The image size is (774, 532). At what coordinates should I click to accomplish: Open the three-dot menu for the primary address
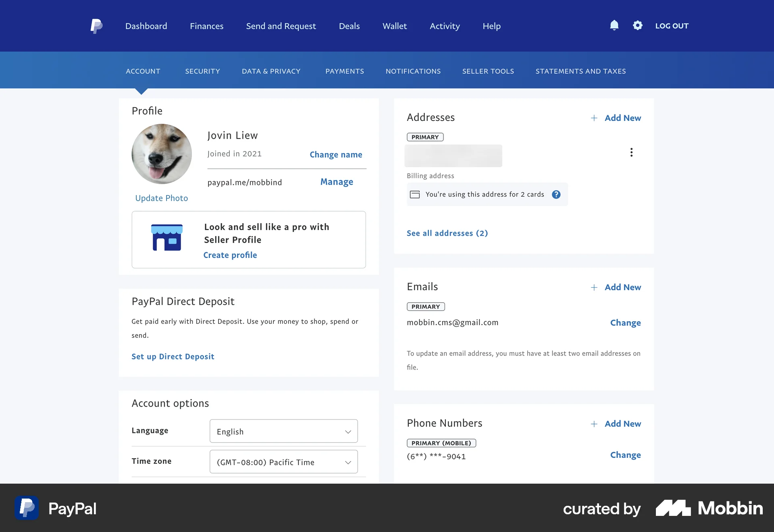(x=631, y=152)
